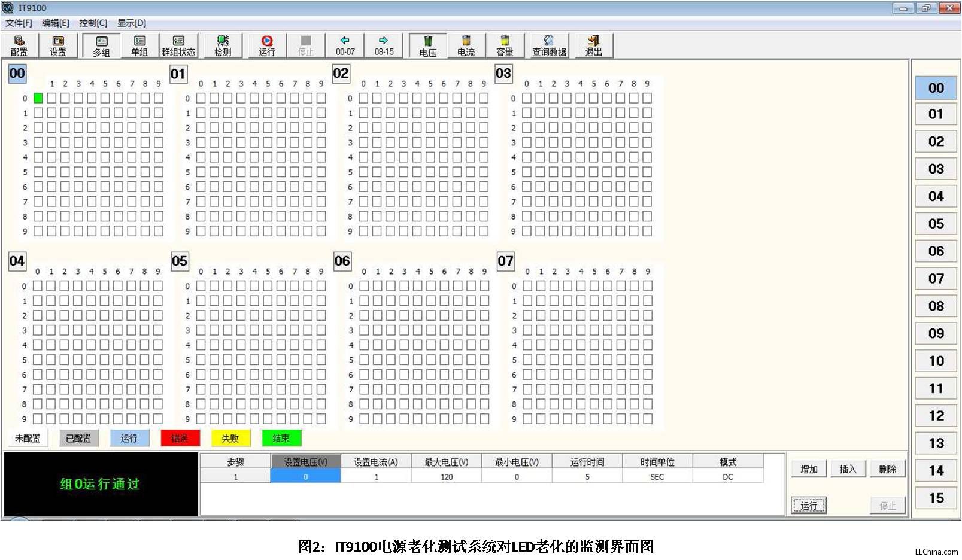Image resolution: width=962 pixels, height=560 pixels.
Task: Open the 时间单位 SEC cell
Action: coord(657,477)
